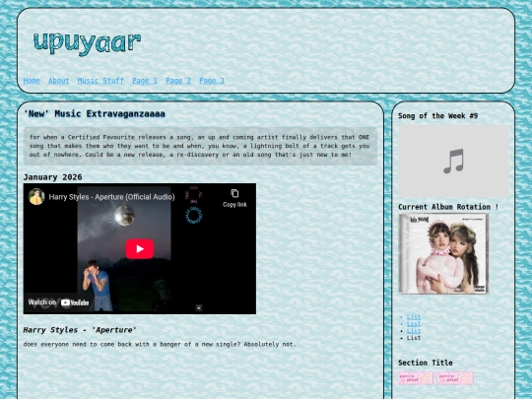Open the Home navigation link
The image size is (532, 399).
(x=32, y=81)
